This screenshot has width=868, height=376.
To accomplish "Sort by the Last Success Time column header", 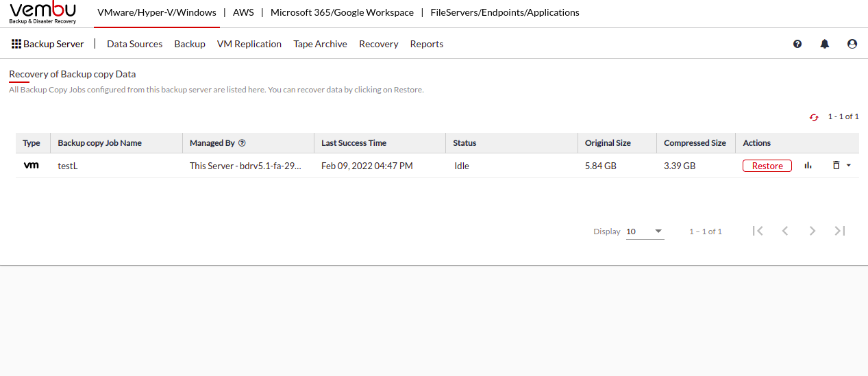I will point(354,143).
